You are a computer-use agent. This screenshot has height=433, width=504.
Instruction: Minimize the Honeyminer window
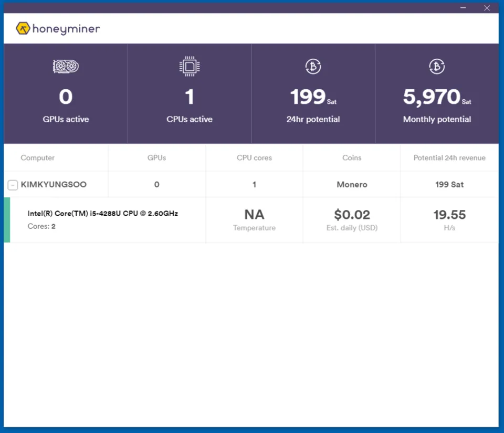click(463, 8)
